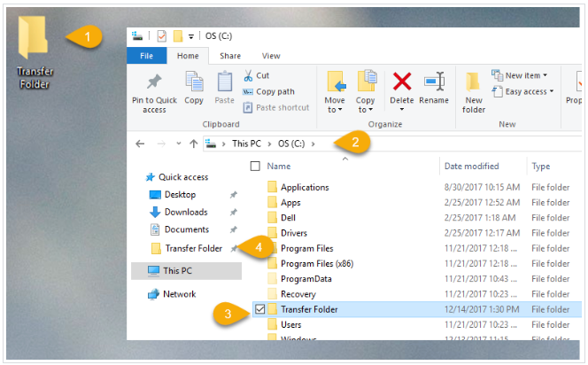The width and height of the screenshot is (588, 365).
Task: Click Pin to Quick access icon
Action: pyautogui.click(x=154, y=82)
